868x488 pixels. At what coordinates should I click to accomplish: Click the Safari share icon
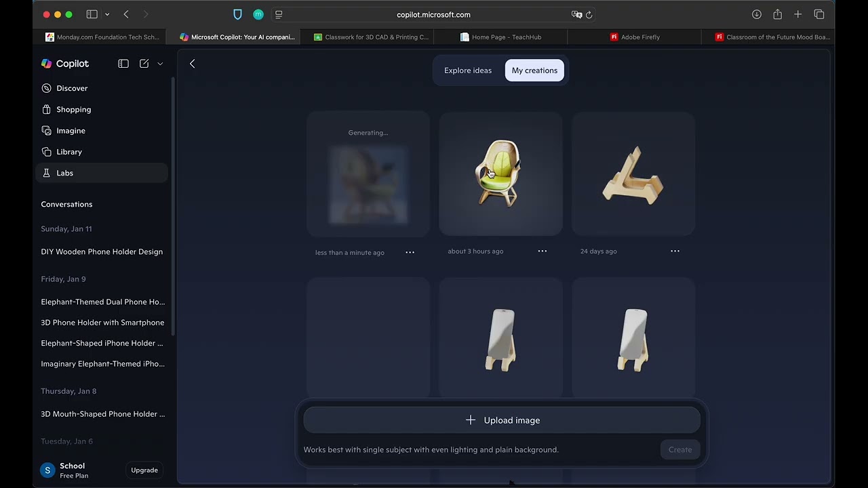click(778, 14)
